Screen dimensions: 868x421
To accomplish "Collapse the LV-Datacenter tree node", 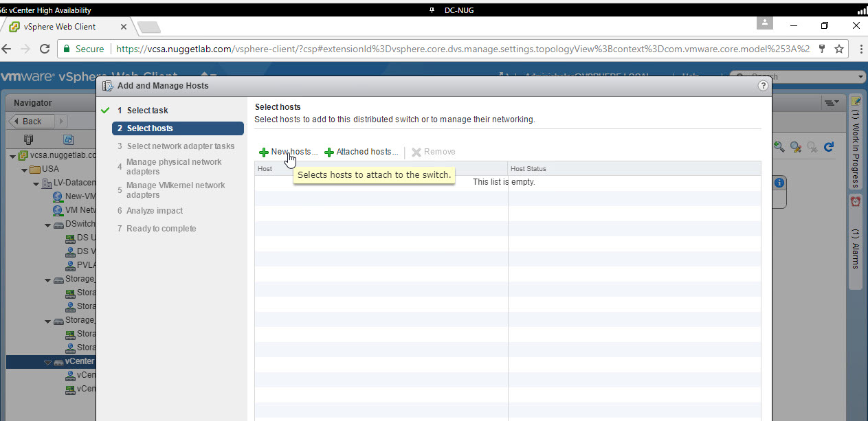I will pos(36,183).
